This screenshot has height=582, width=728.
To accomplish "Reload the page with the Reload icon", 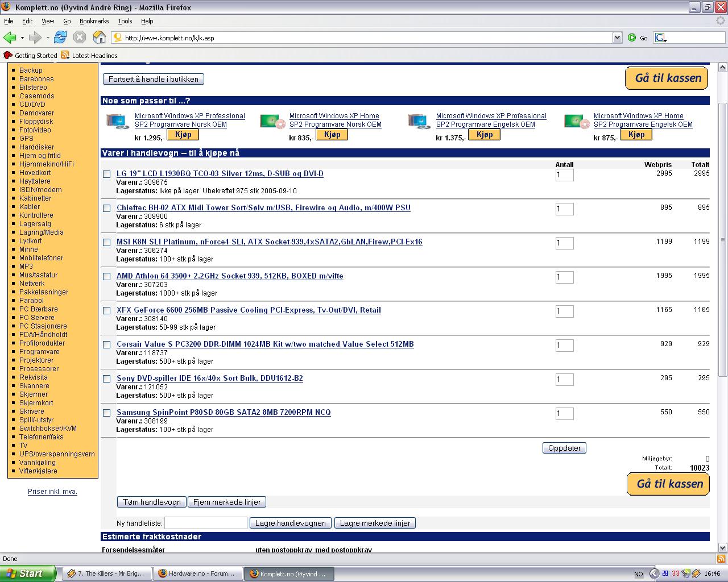I will pos(60,38).
